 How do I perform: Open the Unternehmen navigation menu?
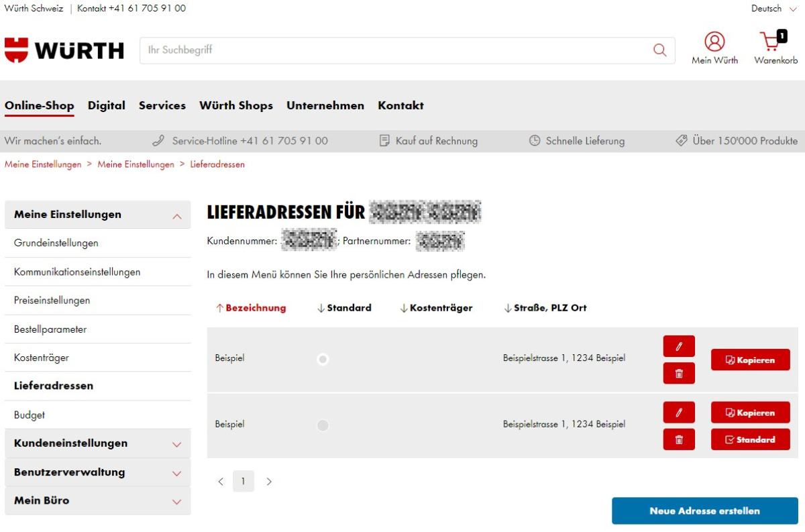(325, 105)
